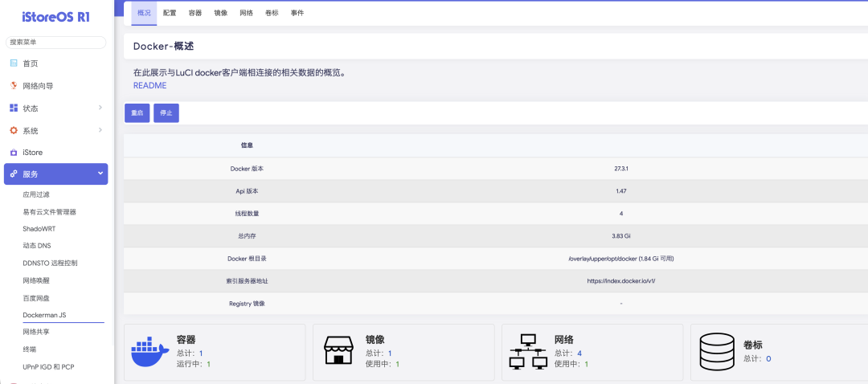The width and height of the screenshot is (868, 384).
Task: Click the 重启 restart button
Action: [x=137, y=113]
